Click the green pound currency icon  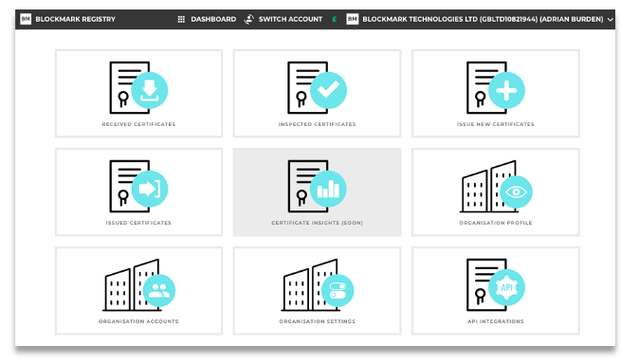pos(334,19)
